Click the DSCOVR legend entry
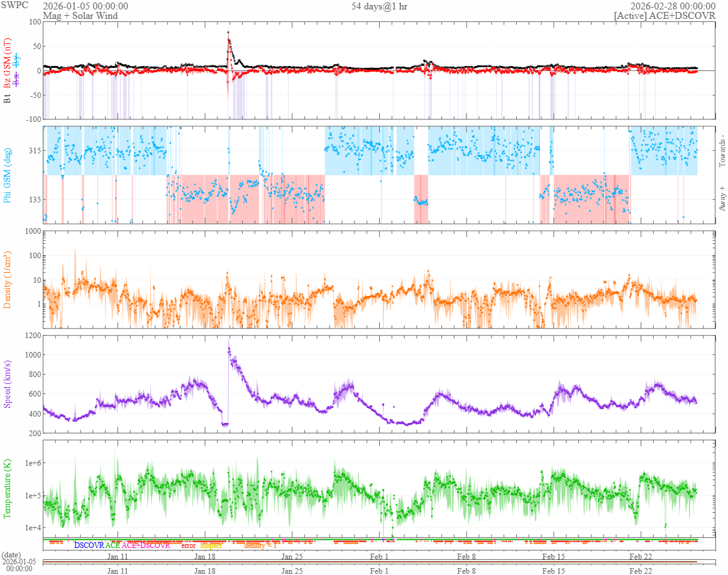728x575 pixels. coord(89,545)
